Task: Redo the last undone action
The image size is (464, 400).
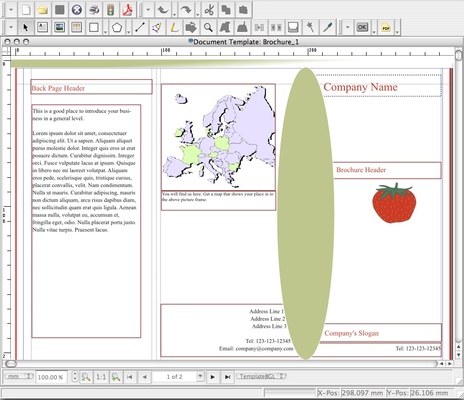Action: point(186,10)
